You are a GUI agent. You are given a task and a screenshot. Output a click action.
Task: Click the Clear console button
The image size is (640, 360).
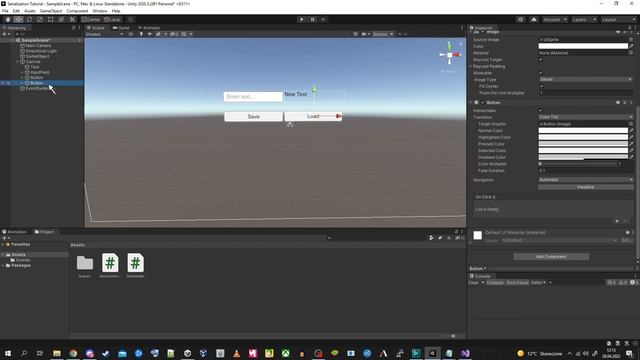pyautogui.click(x=473, y=282)
